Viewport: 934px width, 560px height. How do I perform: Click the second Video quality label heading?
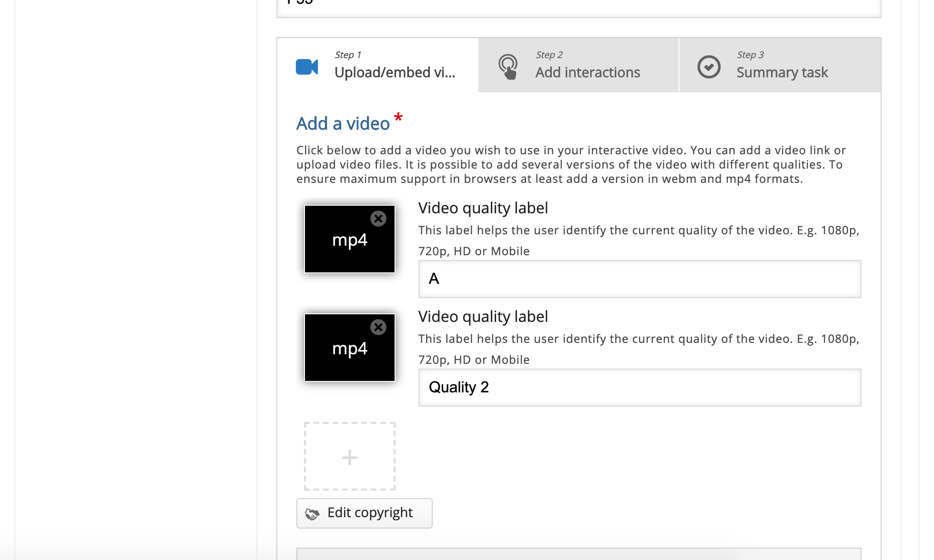point(483,317)
